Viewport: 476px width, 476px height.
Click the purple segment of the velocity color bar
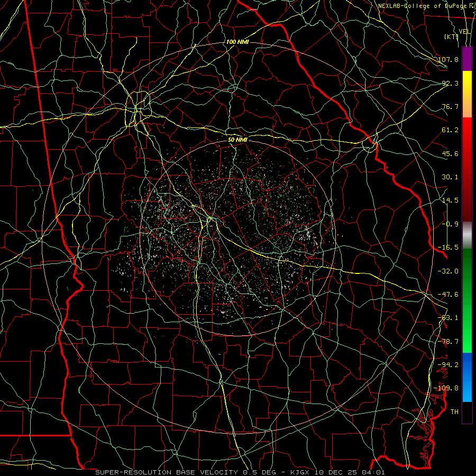click(467, 59)
